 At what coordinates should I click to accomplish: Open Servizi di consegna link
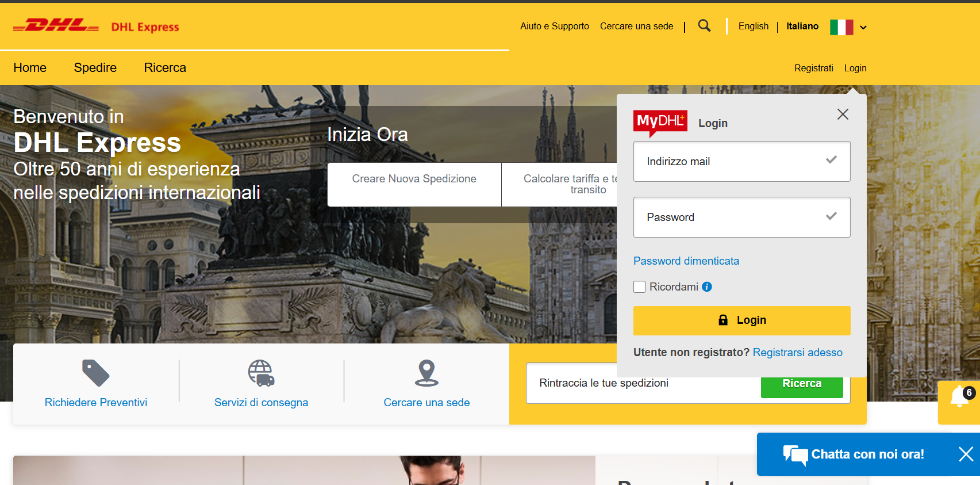pyautogui.click(x=261, y=403)
